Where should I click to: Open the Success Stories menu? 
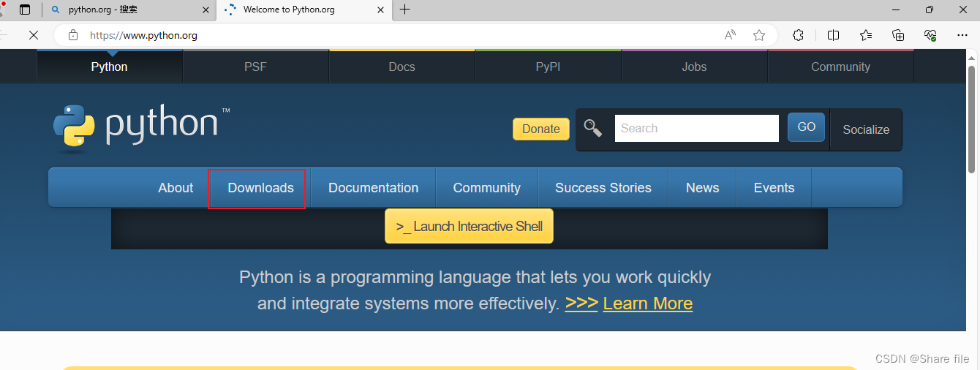point(603,188)
